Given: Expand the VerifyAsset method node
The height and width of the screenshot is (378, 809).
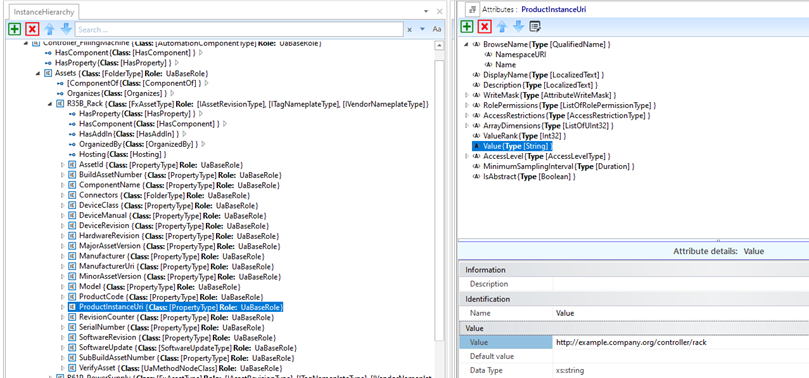Looking at the screenshot, I should click(x=62, y=368).
